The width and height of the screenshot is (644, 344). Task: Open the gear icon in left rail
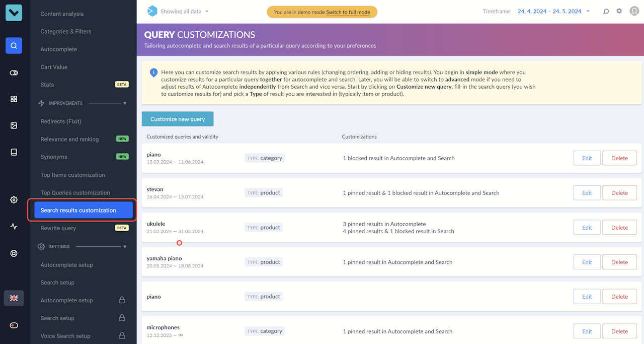(x=14, y=199)
